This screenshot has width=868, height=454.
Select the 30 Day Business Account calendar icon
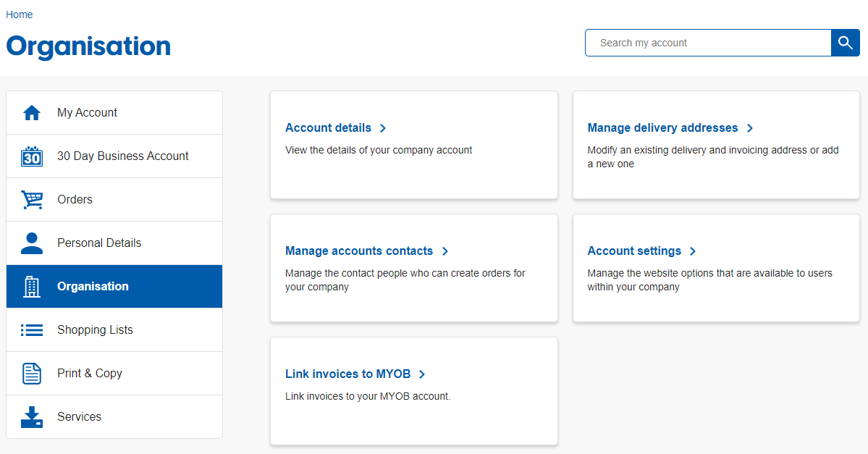pos(32,156)
